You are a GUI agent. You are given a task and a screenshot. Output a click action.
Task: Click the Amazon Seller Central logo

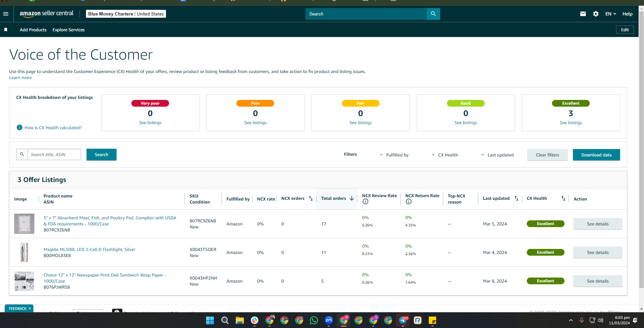(46, 14)
